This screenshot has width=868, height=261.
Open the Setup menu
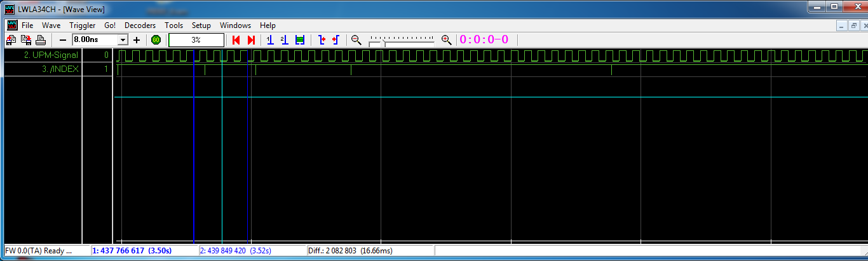[x=201, y=25]
